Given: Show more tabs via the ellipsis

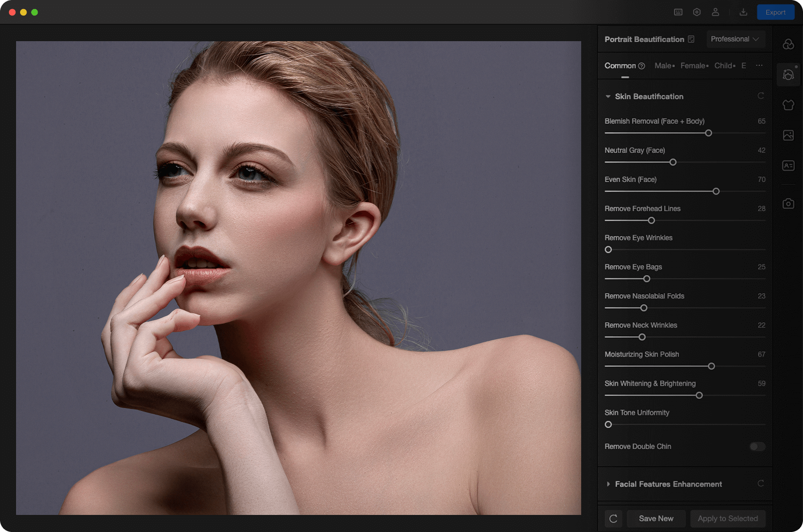Looking at the screenshot, I should pos(759,66).
